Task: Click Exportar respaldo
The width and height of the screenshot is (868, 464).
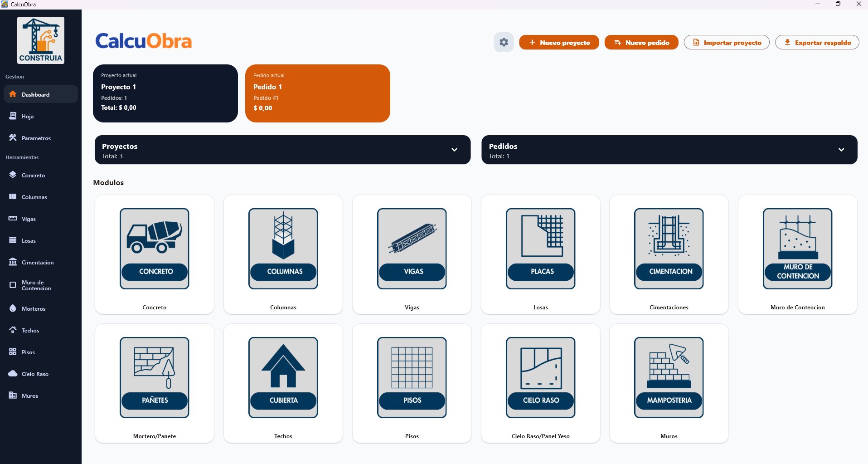Action: pos(817,42)
